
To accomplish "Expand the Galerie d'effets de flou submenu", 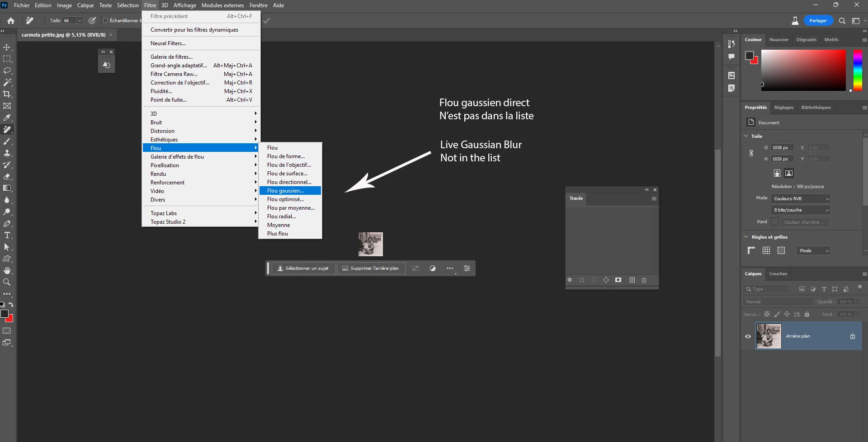I will point(201,157).
